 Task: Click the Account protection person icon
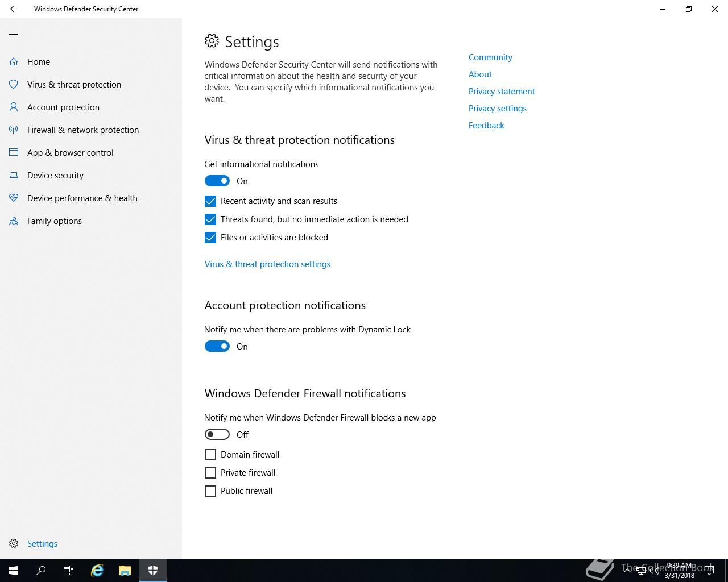coord(14,107)
